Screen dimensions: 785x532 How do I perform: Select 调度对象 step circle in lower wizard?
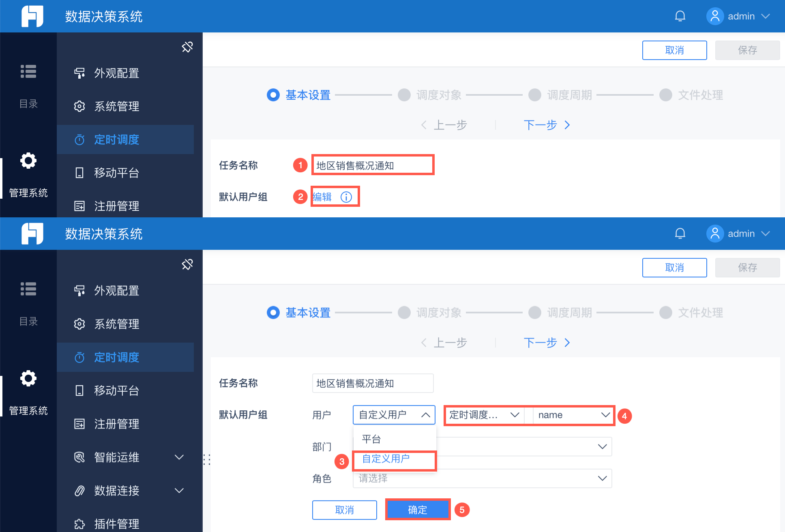coord(404,313)
